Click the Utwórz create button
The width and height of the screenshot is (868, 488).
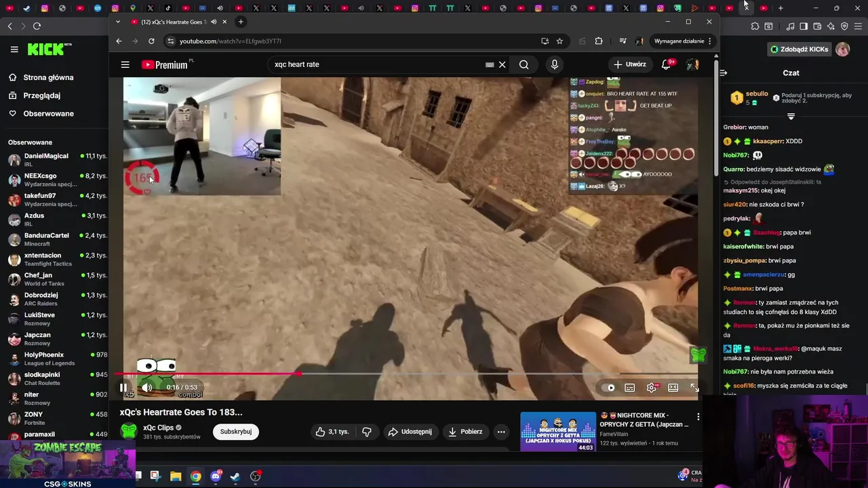point(630,64)
